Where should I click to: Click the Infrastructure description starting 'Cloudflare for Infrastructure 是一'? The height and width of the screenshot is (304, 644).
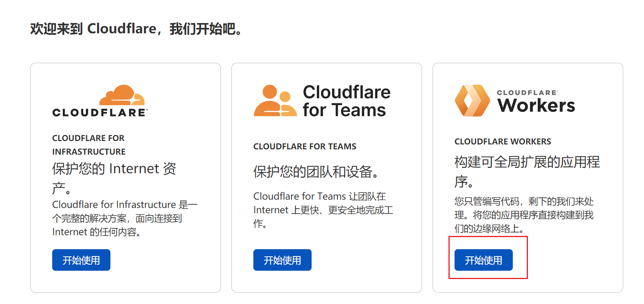tap(125, 218)
